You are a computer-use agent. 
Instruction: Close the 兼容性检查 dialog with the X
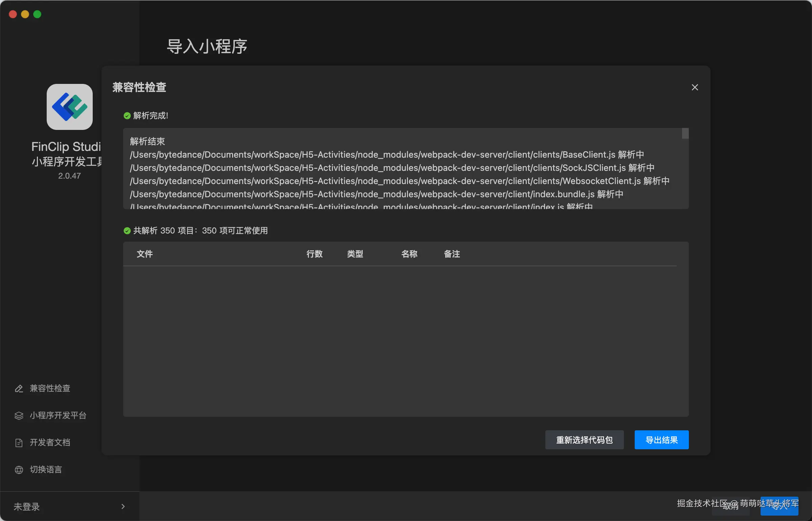pos(695,87)
